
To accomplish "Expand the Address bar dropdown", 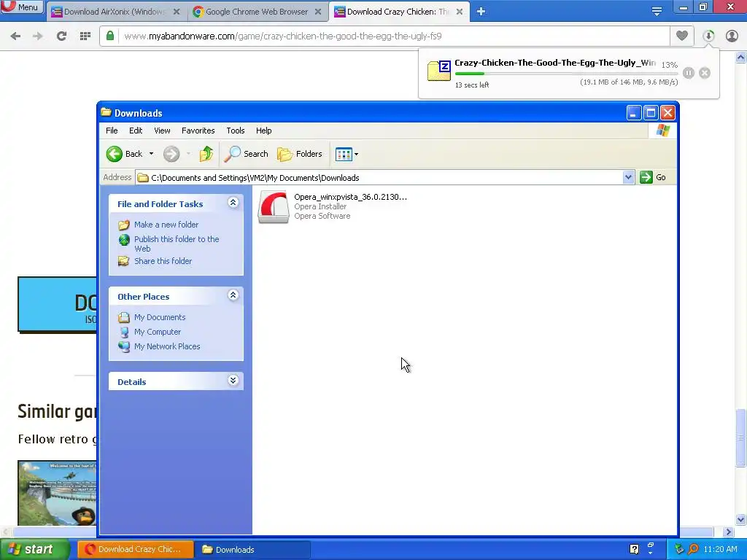I will point(628,177).
